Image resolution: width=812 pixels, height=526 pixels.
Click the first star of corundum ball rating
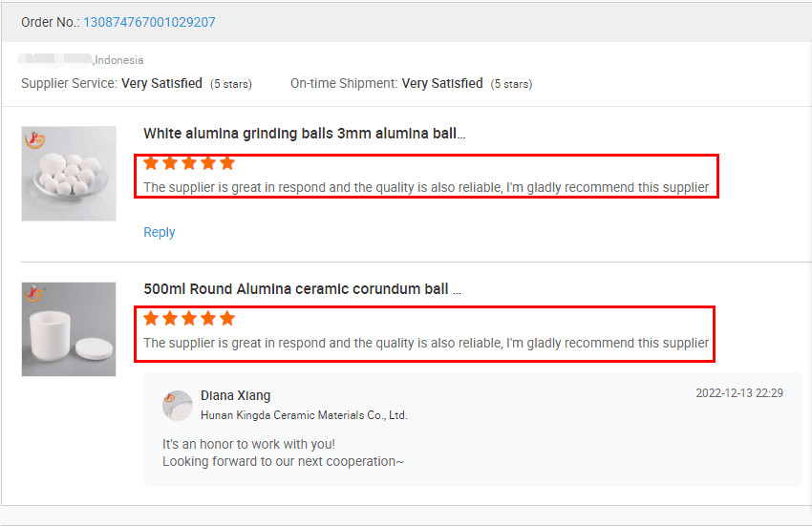point(151,318)
